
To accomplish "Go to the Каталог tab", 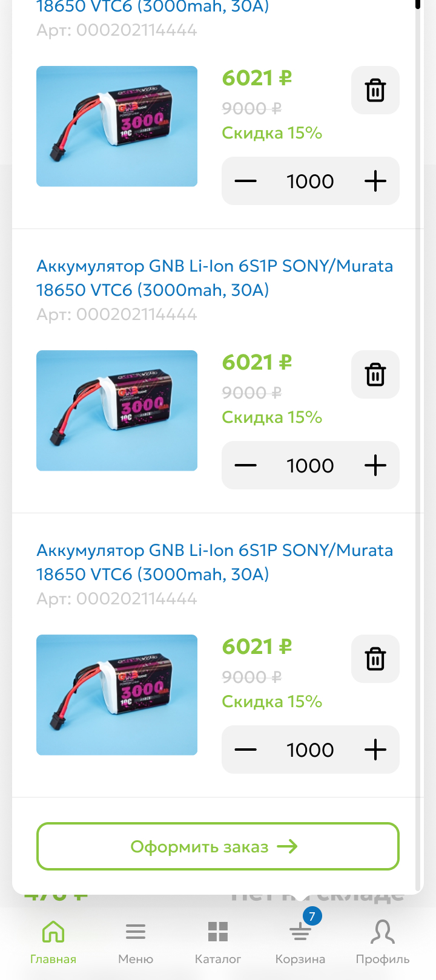I will coord(218,941).
